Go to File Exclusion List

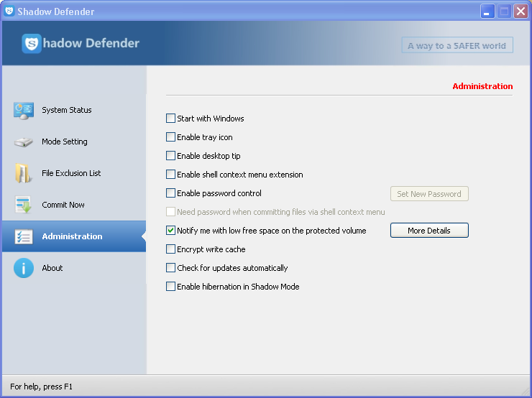(x=74, y=173)
